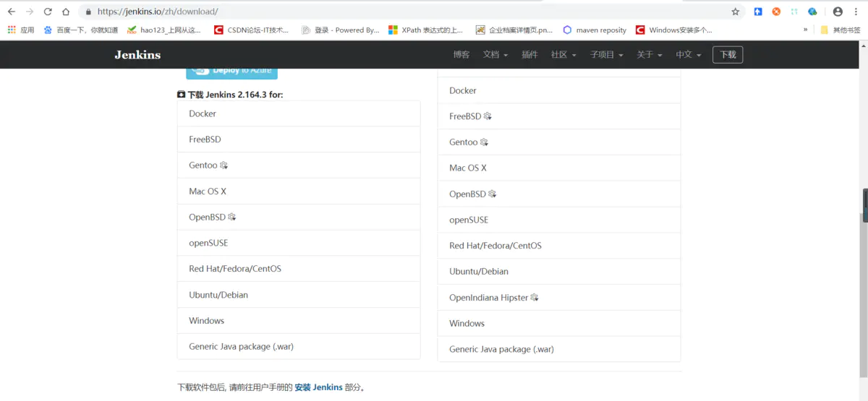Select Generic Java package (.war) in left list
This screenshot has height=401, width=868.
299,347
